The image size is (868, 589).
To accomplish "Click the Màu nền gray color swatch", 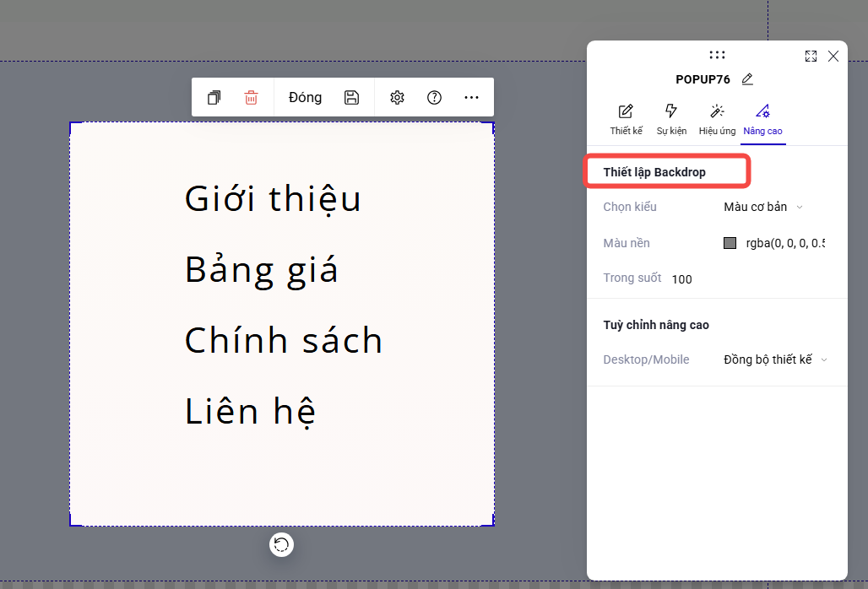I will [730, 243].
